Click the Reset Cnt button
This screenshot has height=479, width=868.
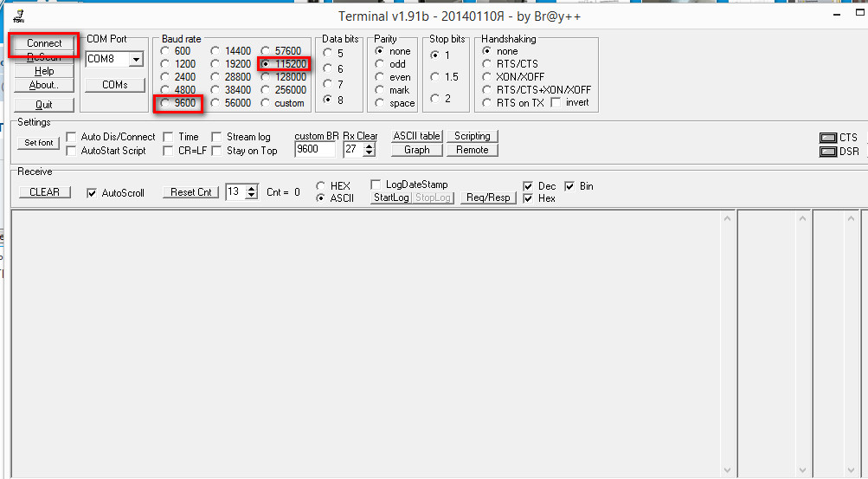click(x=191, y=192)
